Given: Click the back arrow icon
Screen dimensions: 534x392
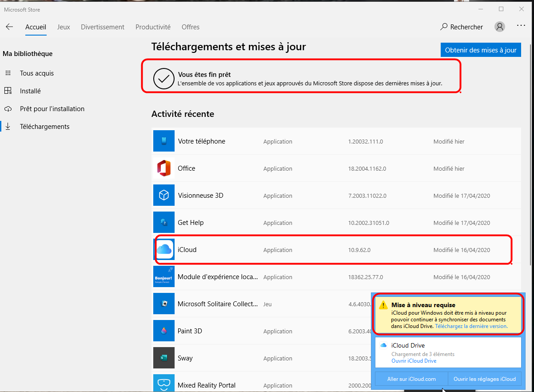Looking at the screenshot, I should click(9, 27).
